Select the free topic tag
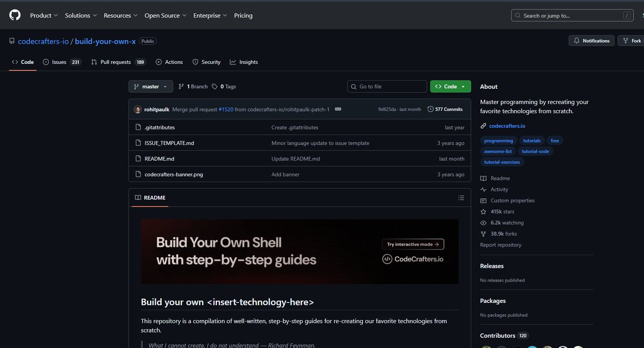 click(x=555, y=141)
